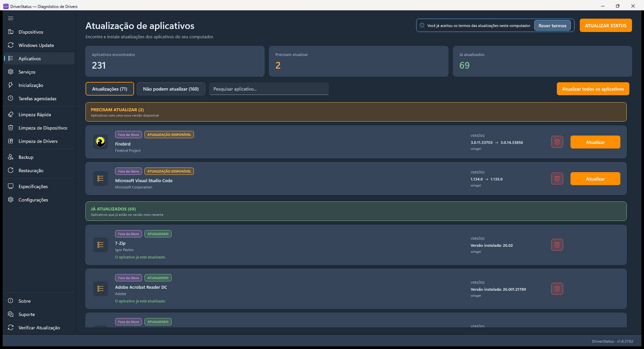Click the Adobe Acrobat Reader DC name
The image size is (644, 349).
coord(141,287)
